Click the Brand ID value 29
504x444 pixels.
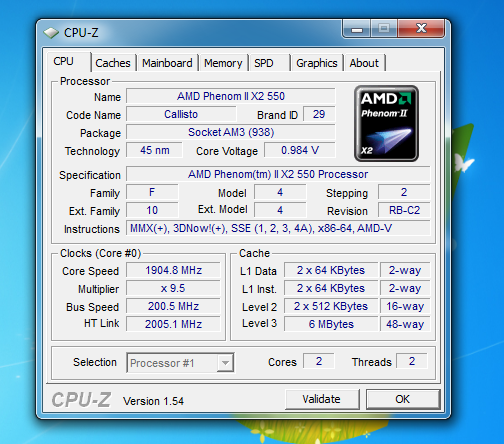coord(319,114)
